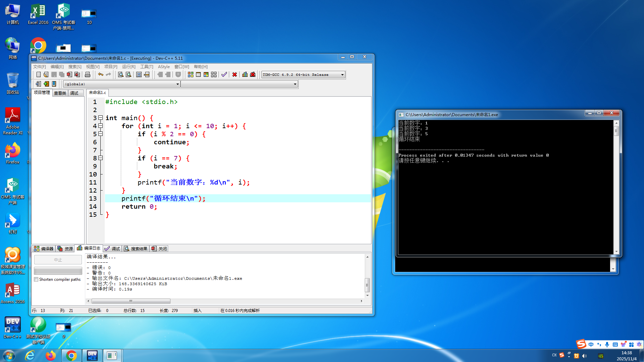
Task: Click line number 13 in the editor gutter
Action: pyautogui.click(x=93, y=198)
